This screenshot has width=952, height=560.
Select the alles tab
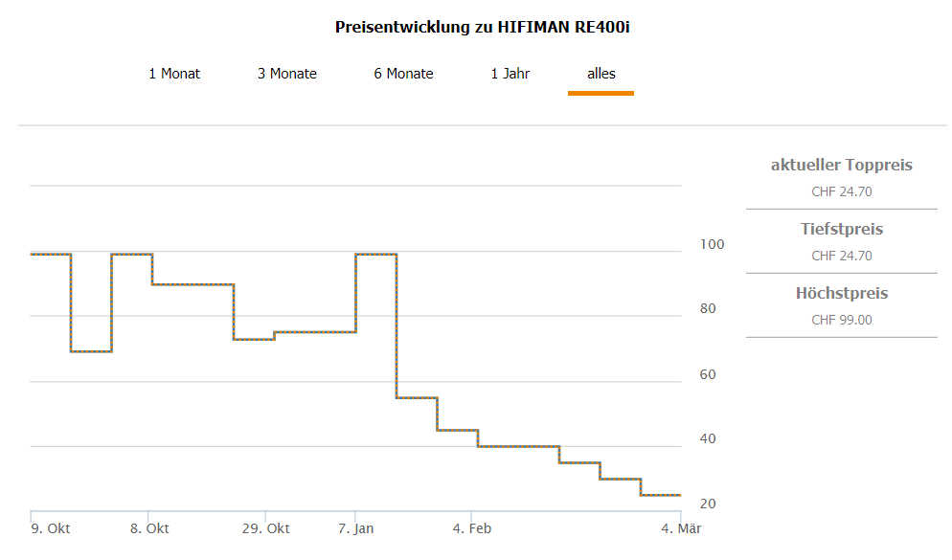coord(601,74)
